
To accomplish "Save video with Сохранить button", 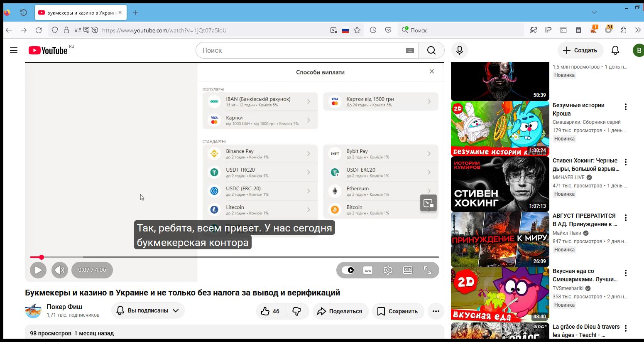I will pyautogui.click(x=398, y=311).
